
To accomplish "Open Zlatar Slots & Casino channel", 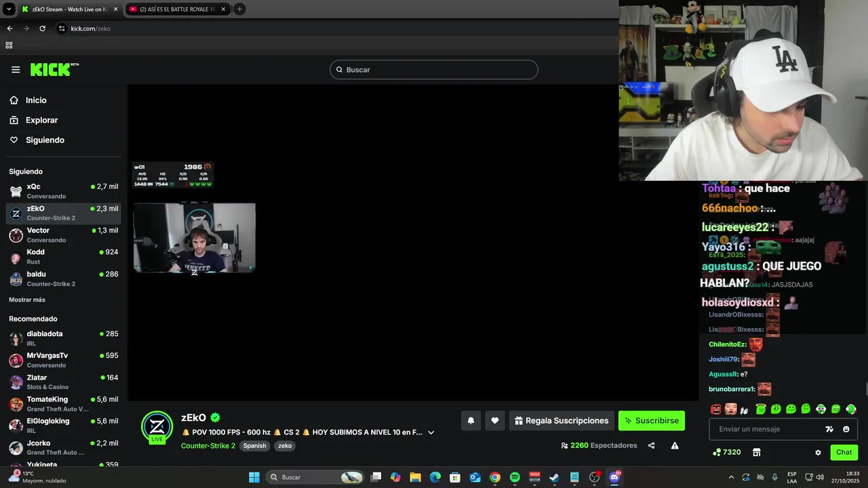I will (x=64, y=382).
